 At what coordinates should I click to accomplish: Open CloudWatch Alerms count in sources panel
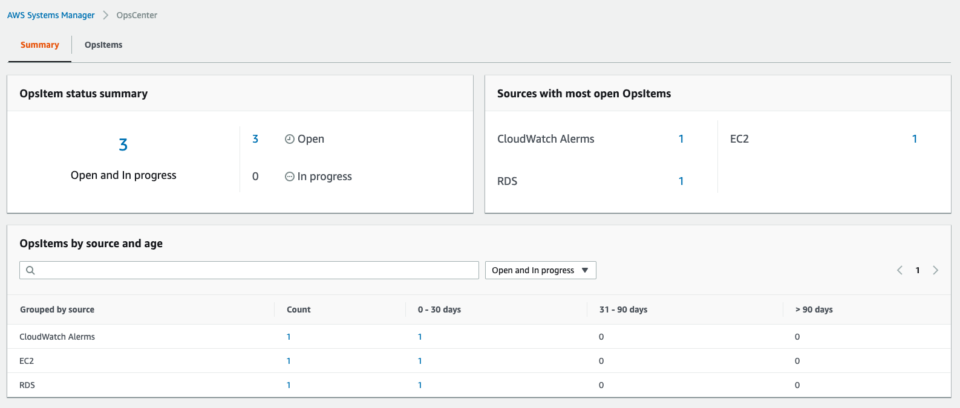[681, 139]
